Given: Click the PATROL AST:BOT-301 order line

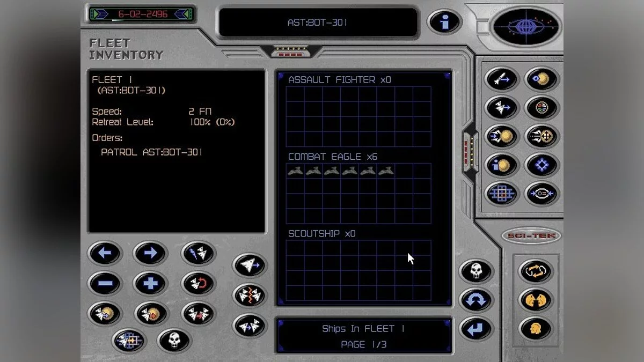Looking at the screenshot, I should (152, 152).
